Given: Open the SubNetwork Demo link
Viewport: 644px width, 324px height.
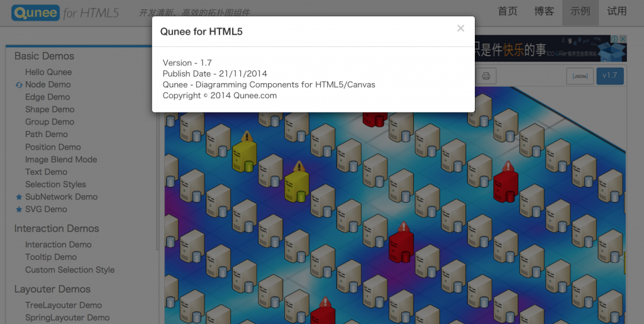Looking at the screenshot, I should point(61,197).
